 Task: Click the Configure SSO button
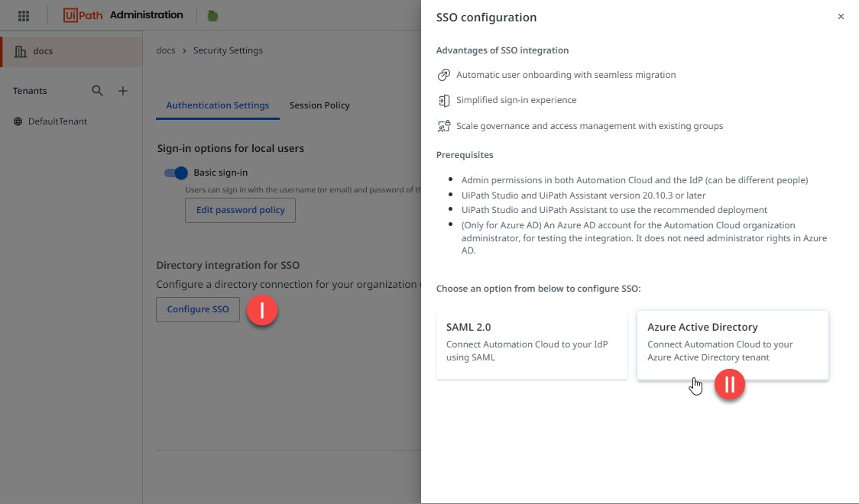198,309
